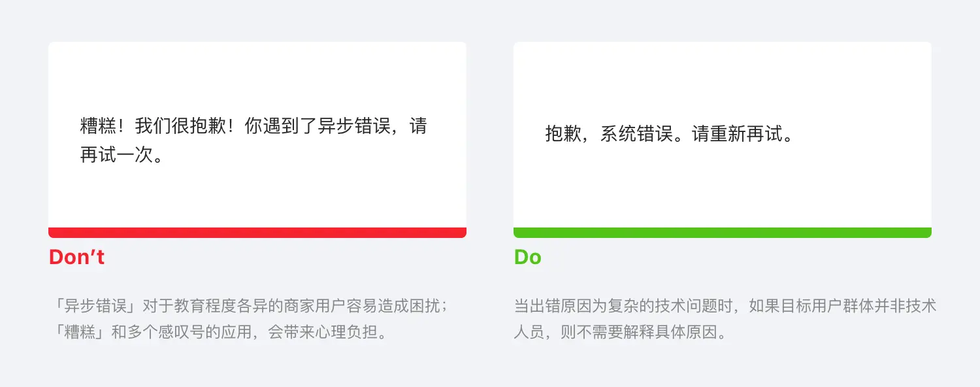Click the "请重新再试。" phrase
Screen dimensions: 980x387
743,134
